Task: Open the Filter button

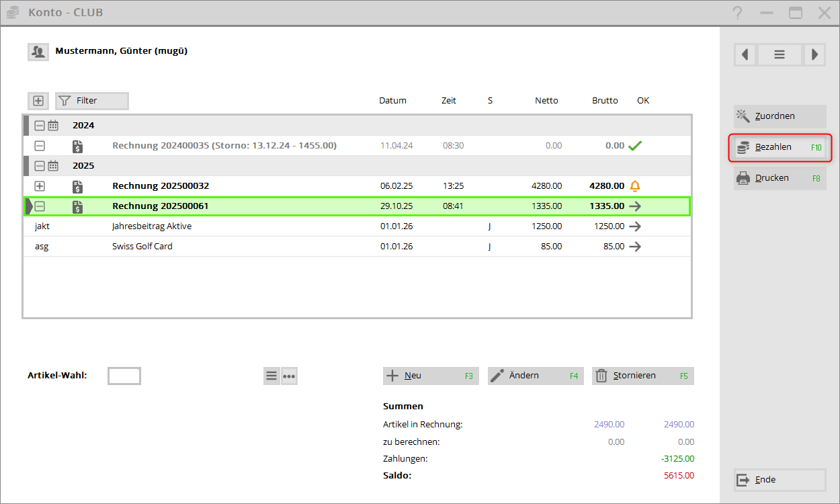Action: 92,101
